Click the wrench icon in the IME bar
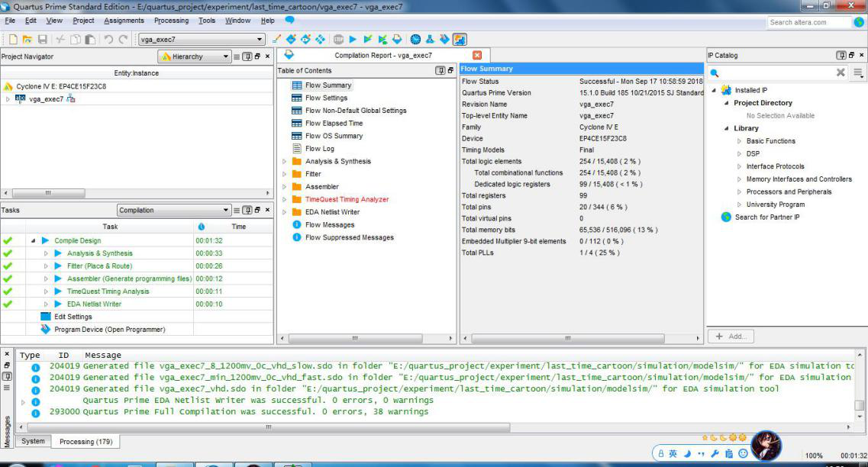This screenshot has height=467, width=868. [715, 454]
